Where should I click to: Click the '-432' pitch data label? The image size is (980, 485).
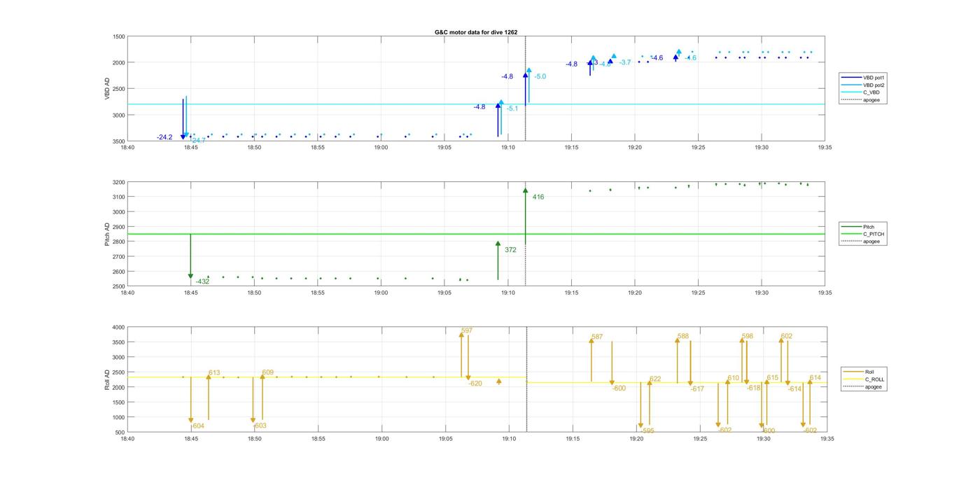pos(202,281)
